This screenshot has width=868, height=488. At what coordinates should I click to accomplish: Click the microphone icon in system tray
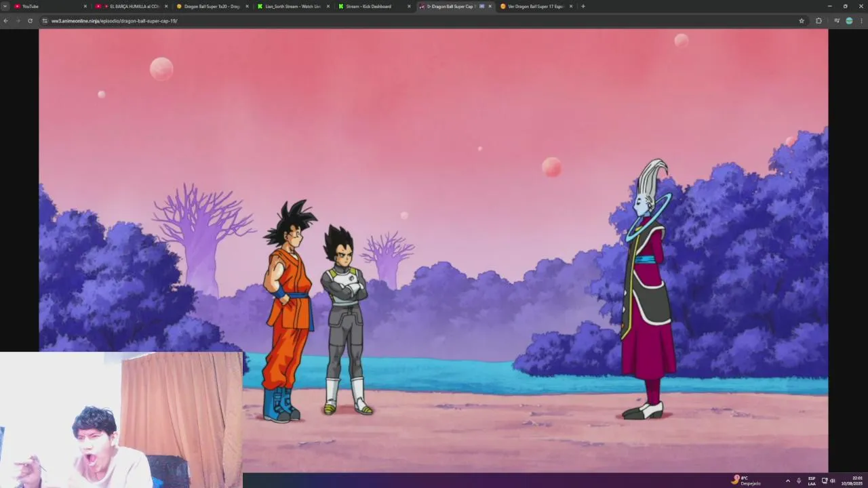coord(799,481)
